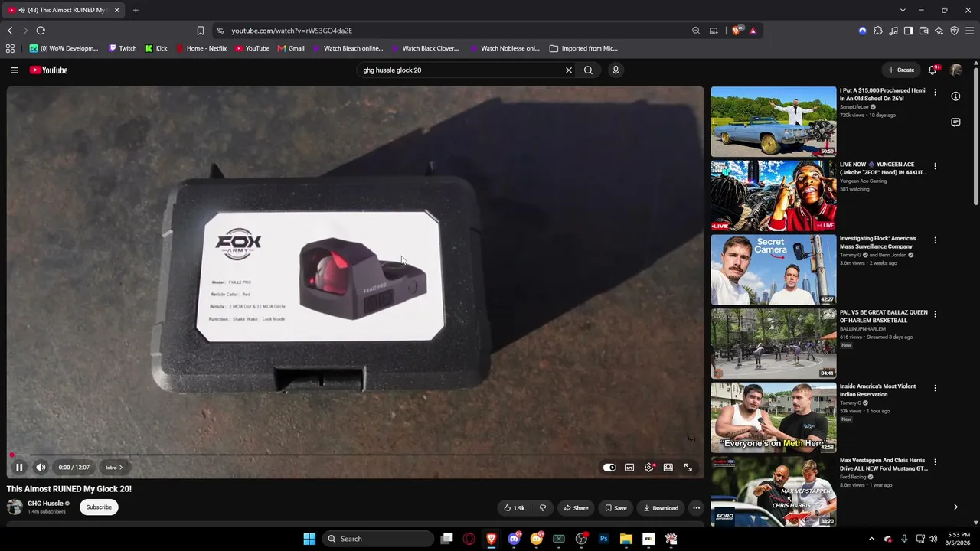Open options for the Yungeen Ace stream

(935, 166)
